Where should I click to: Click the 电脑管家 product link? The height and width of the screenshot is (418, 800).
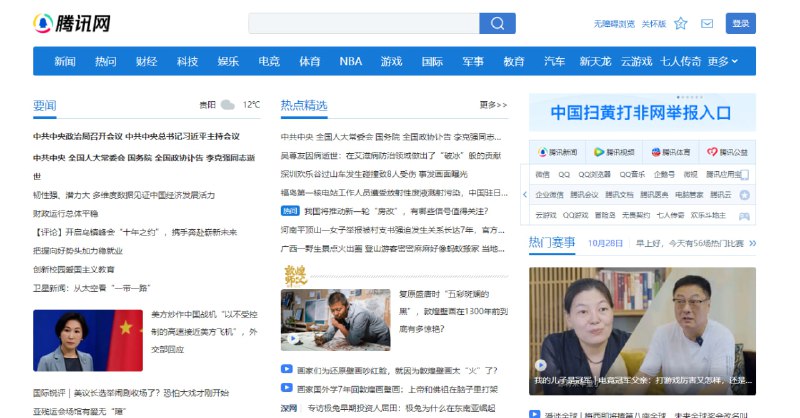(689, 195)
